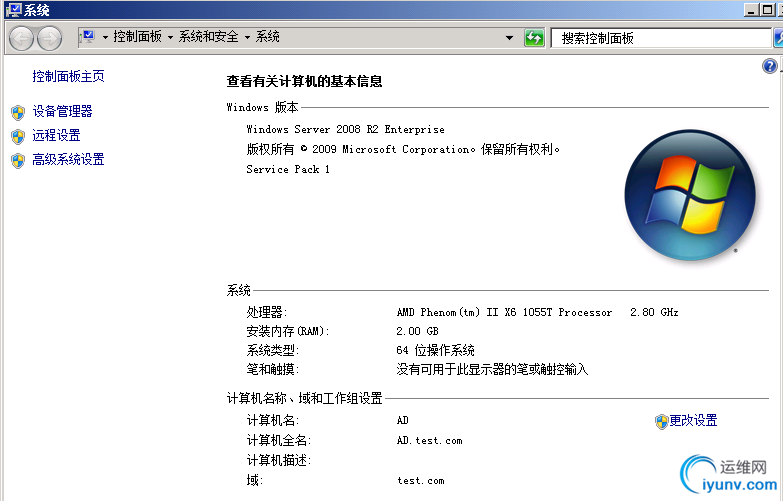Expand dropdown arrow before 控制面板 breadcrumb

[x=105, y=37]
